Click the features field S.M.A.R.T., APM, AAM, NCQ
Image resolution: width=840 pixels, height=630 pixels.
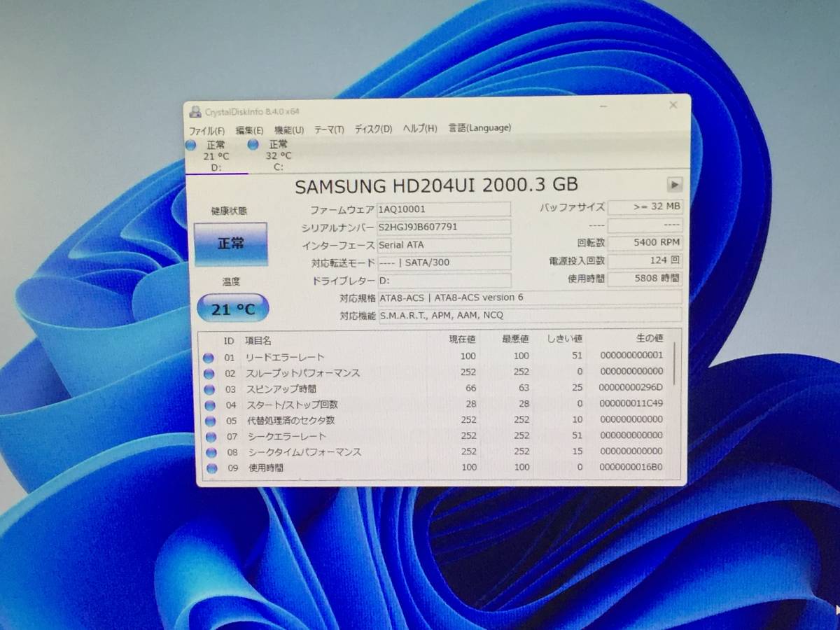pos(530,316)
